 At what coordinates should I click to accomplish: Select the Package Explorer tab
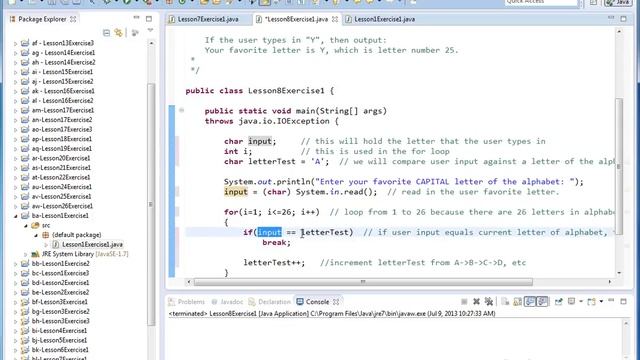pos(42,19)
